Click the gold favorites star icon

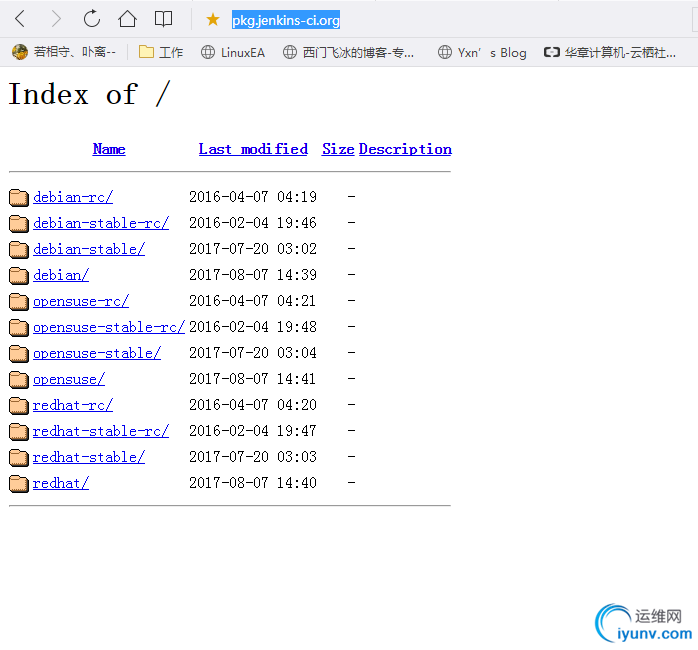coord(213,19)
